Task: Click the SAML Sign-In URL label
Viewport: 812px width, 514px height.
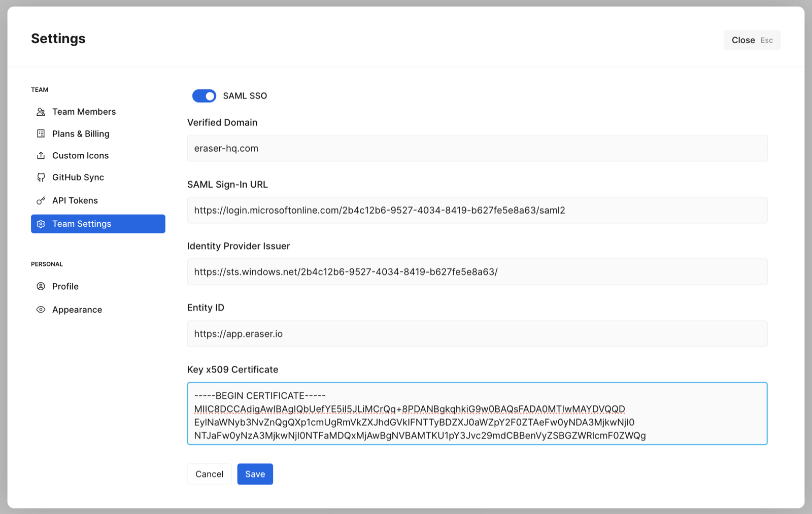Action: point(227,185)
